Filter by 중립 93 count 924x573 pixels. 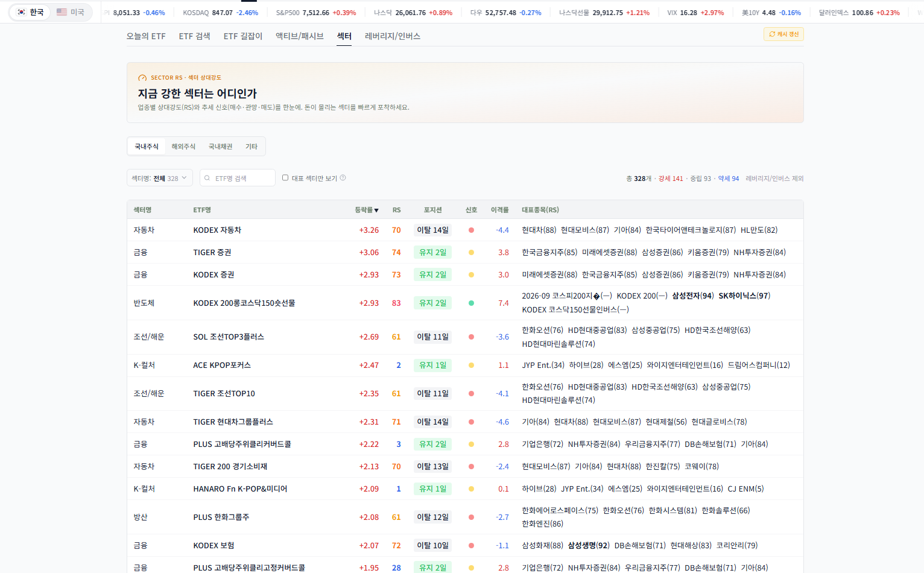pos(700,179)
